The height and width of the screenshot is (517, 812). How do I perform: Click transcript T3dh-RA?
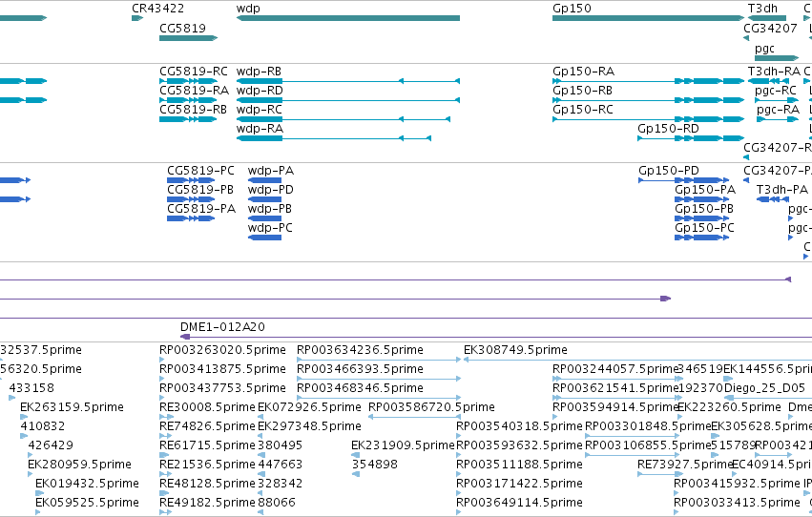click(768, 81)
